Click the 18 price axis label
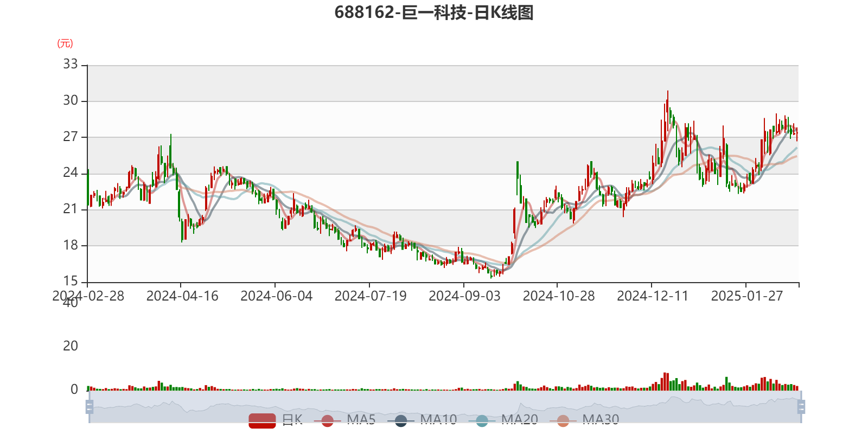Image resolution: width=868 pixels, height=434 pixels. 71,245
